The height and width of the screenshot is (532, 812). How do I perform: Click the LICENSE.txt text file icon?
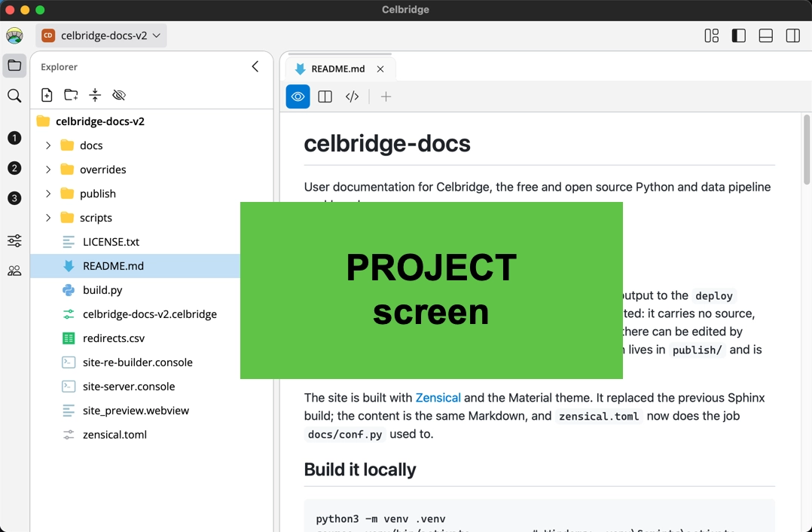69,242
